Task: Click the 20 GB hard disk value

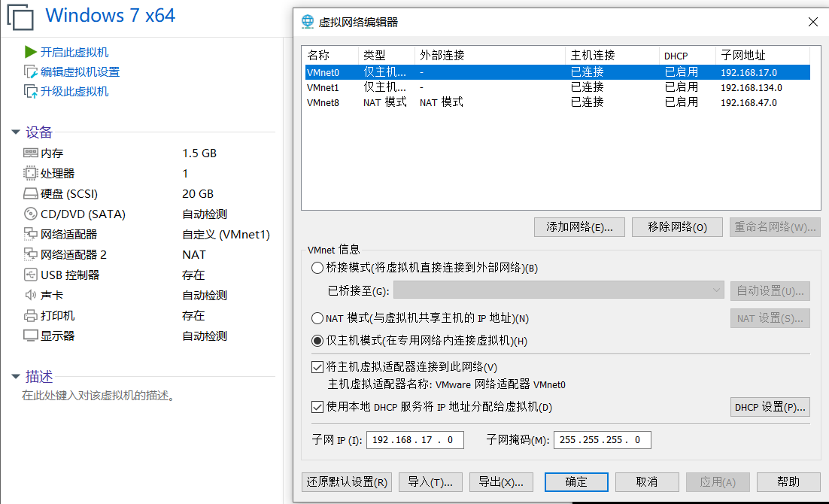Action: [198, 194]
